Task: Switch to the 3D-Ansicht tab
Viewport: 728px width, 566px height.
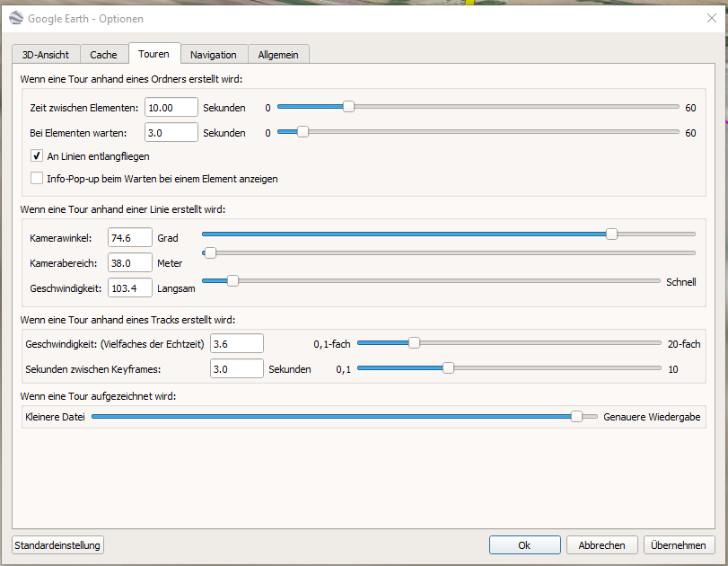Action: [46, 55]
